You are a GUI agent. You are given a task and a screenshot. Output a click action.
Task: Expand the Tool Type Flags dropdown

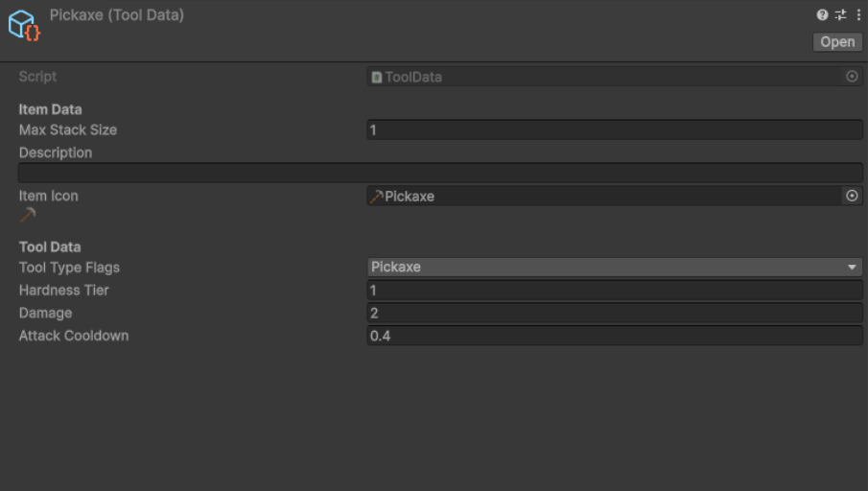[614, 268]
